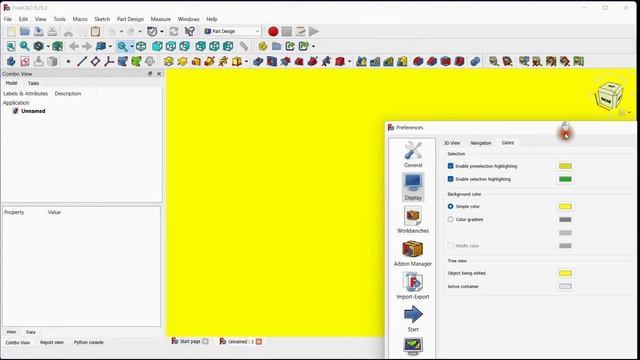Image resolution: width=640 pixels, height=360 pixels.
Task: Open Import-Export preferences section
Action: [x=413, y=286]
